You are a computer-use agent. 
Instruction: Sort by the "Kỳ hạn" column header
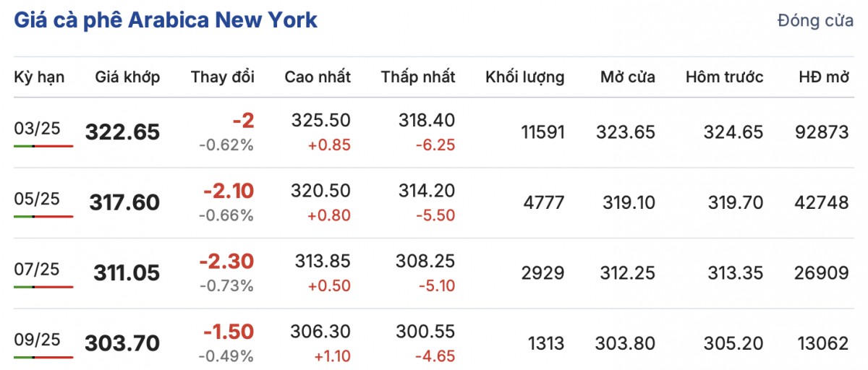[39, 77]
